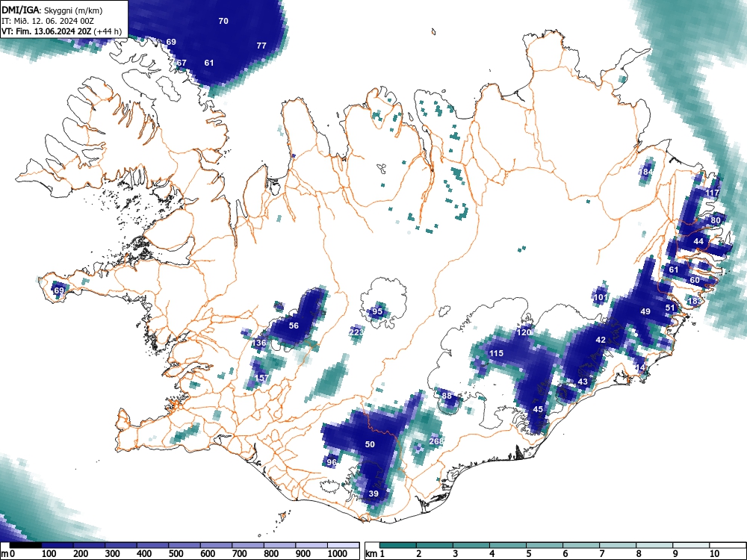Viewport: 747px width, 560px height.
Task: Click the 'VT: Fim. 13.06.2024 20Z (+44 h)' line
Action: pos(61,31)
